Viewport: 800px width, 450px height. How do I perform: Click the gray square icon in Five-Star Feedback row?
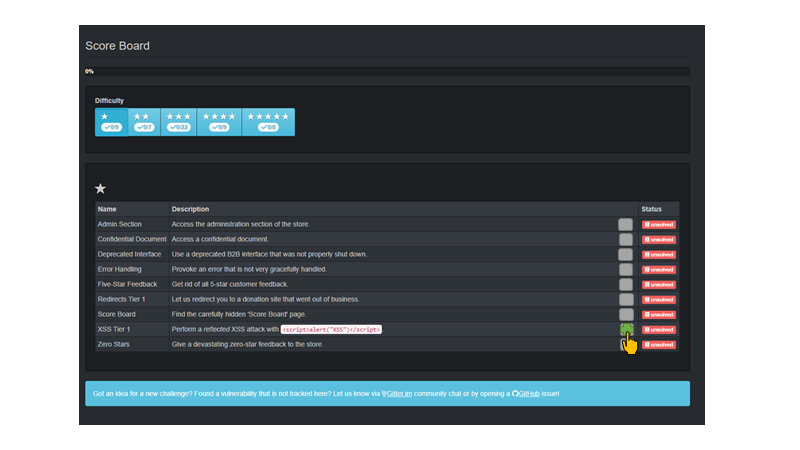(x=626, y=285)
